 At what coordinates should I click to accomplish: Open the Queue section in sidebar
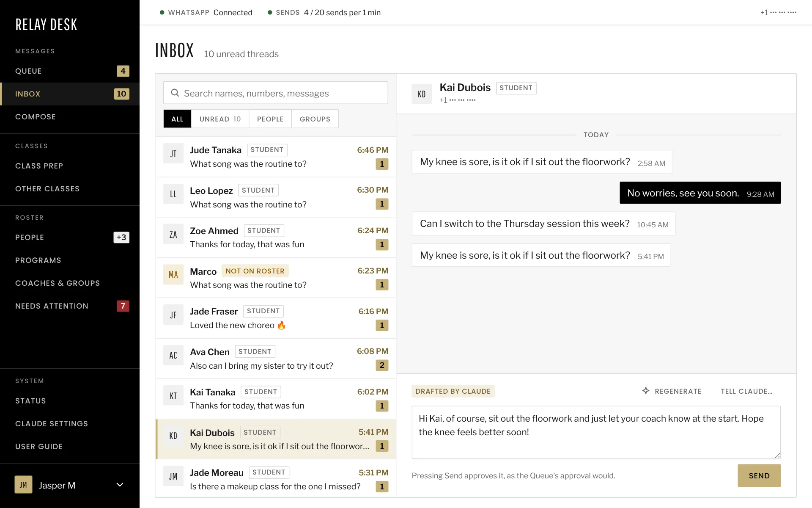click(70, 71)
